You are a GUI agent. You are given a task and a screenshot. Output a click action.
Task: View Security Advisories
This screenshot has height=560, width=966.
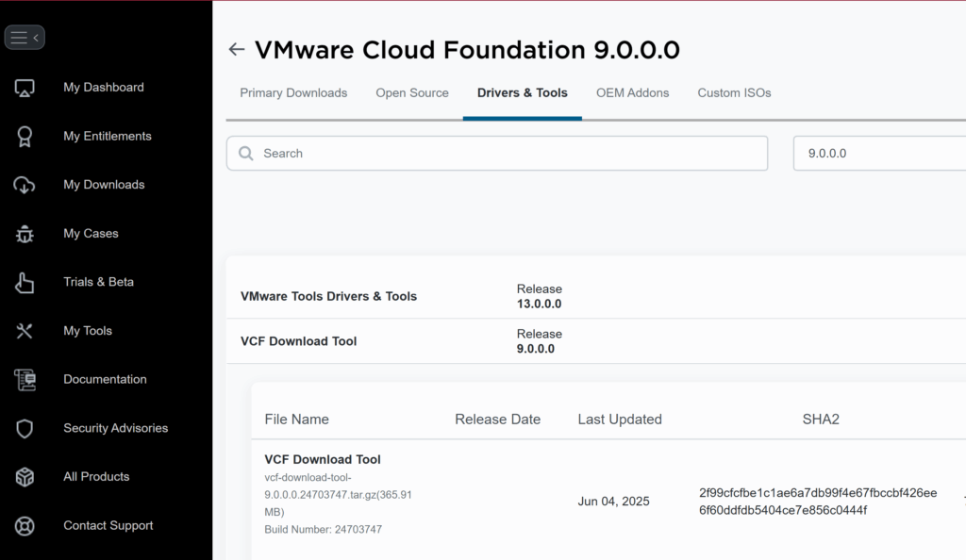[x=116, y=428]
